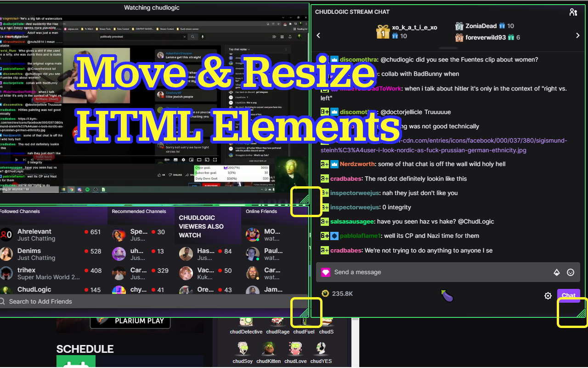Click inspectorweejus' name on the 0 integrity message
The width and height of the screenshot is (588, 368).
tap(355, 207)
